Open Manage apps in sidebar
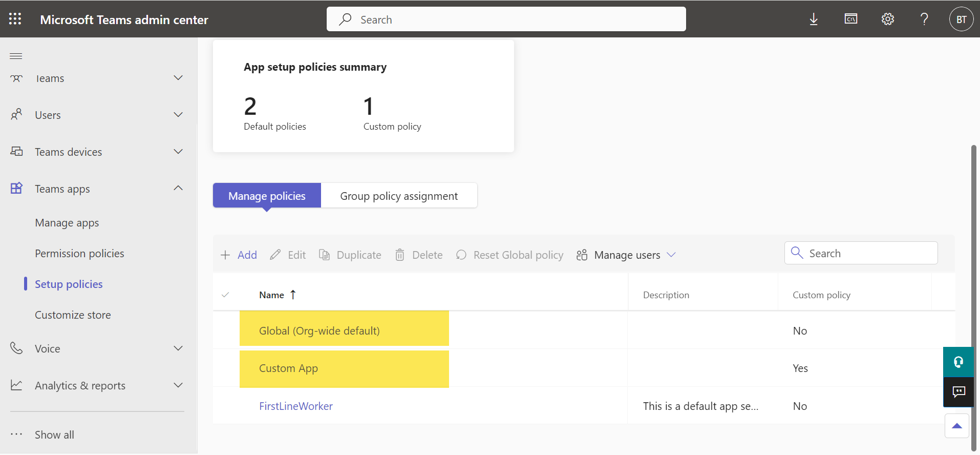The height and width of the screenshot is (455, 980). point(67,223)
